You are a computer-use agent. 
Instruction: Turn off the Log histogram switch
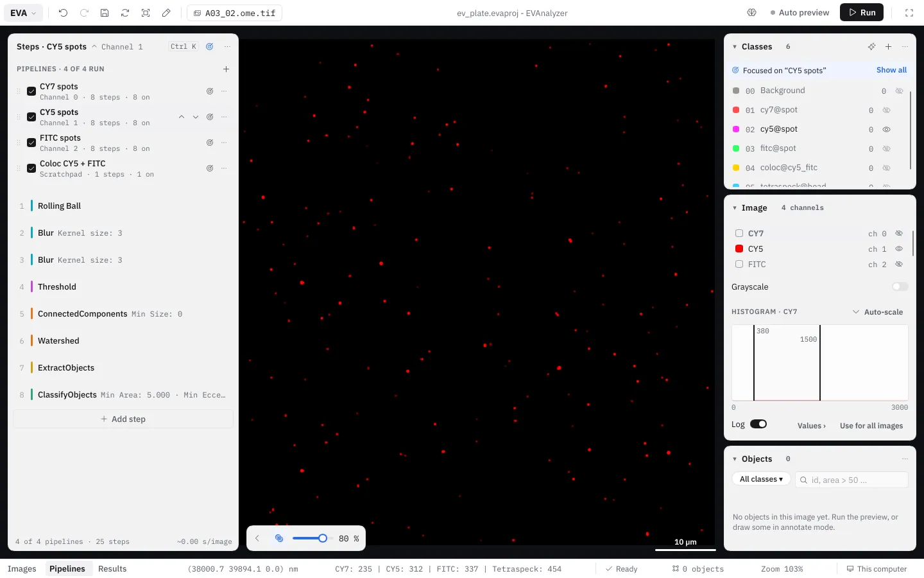758,424
